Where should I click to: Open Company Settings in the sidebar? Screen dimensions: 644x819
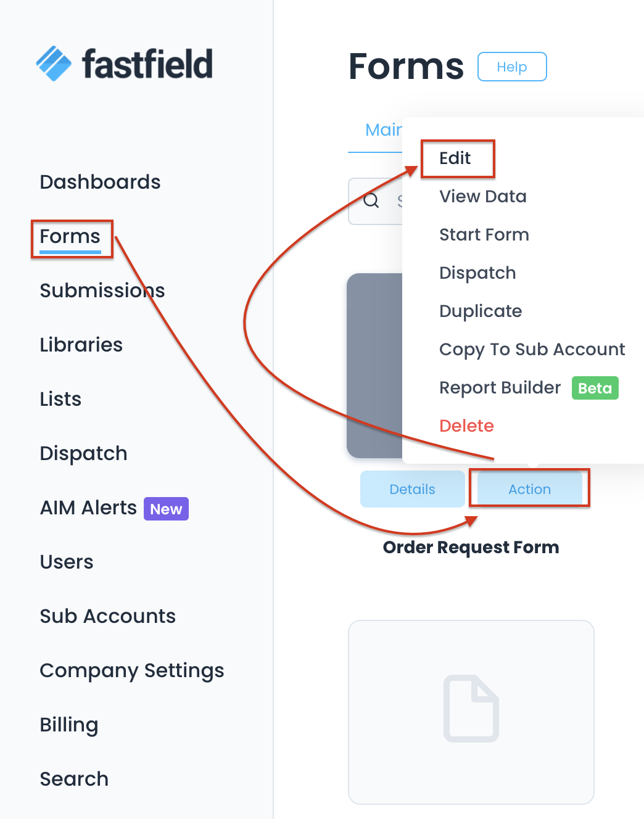coord(132,670)
